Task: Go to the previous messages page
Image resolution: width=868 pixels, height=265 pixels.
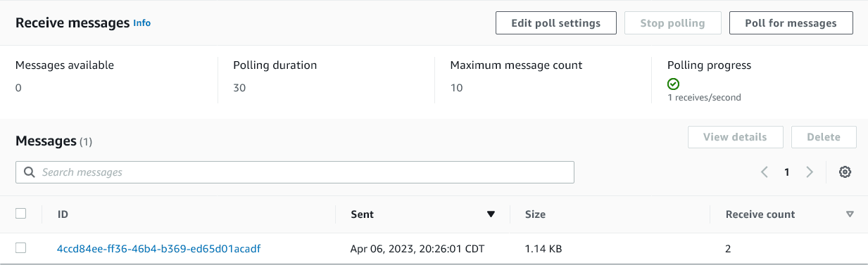Action: click(765, 172)
